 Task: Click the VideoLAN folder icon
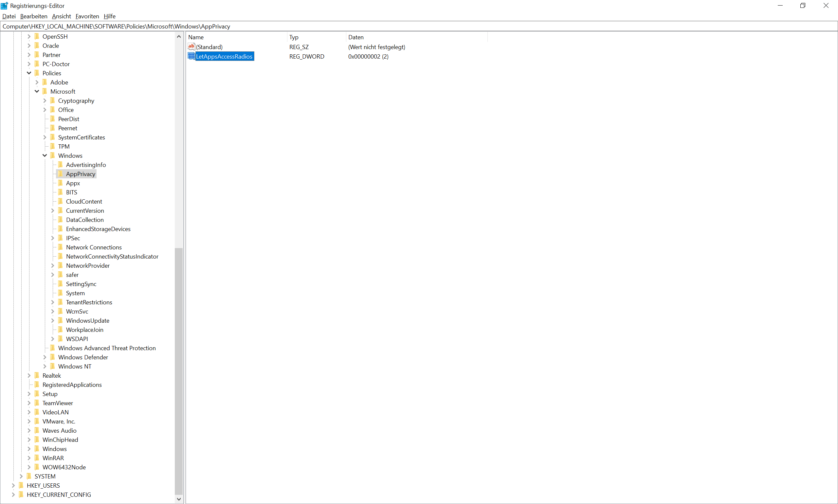[x=37, y=412]
